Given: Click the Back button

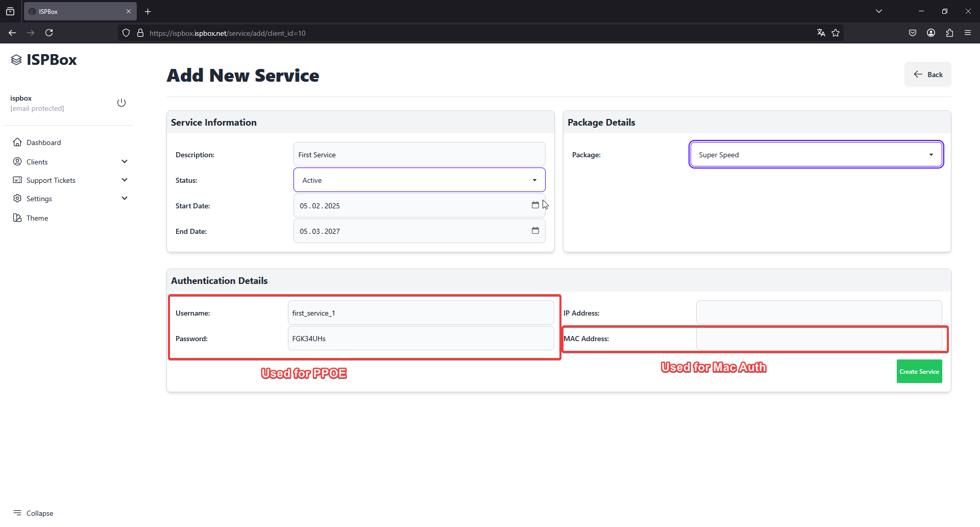Looking at the screenshot, I should coord(927,75).
